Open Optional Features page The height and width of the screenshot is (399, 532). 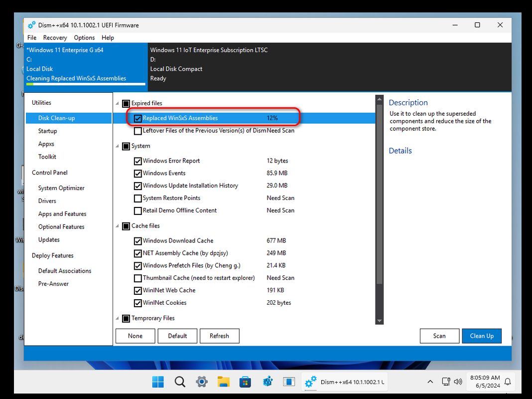point(61,227)
